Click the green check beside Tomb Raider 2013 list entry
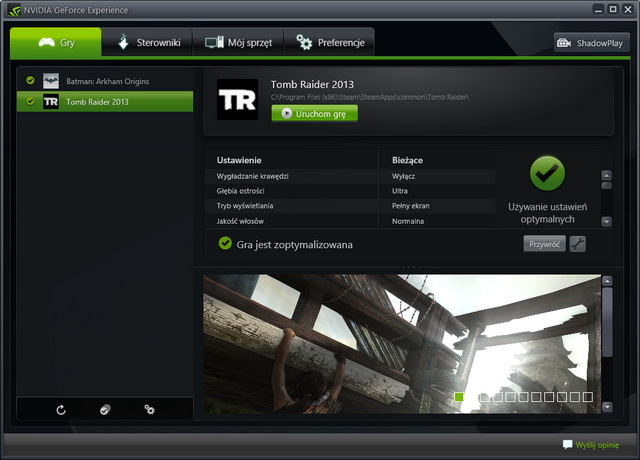The width and height of the screenshot is (640, 460). [x=30, y=101]
